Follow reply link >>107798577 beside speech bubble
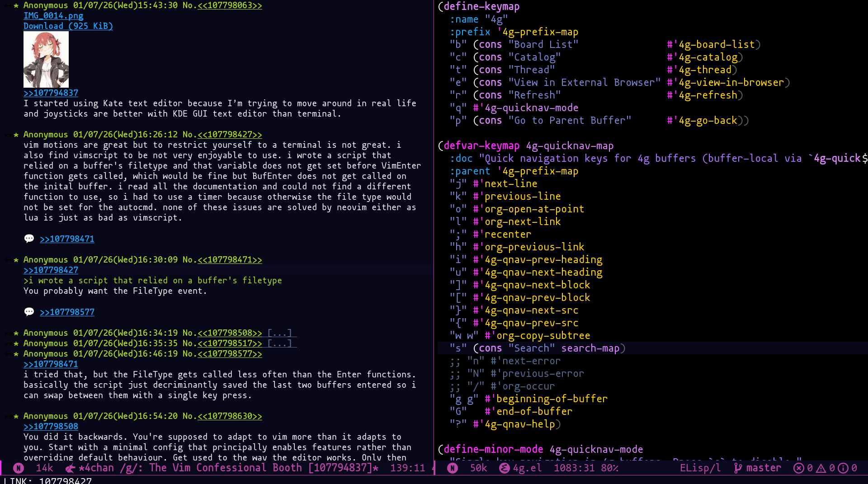The width and height of the screenshot is (868, 484). 67,312
